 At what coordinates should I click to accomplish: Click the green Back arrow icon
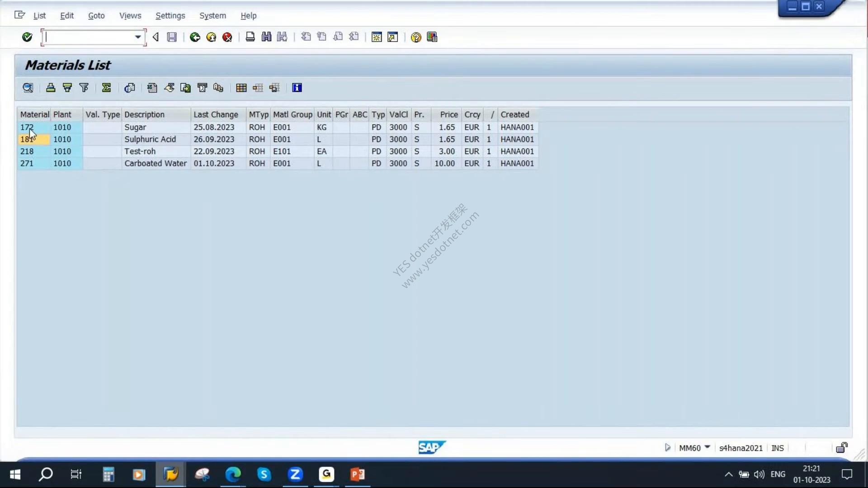[195, 37]
